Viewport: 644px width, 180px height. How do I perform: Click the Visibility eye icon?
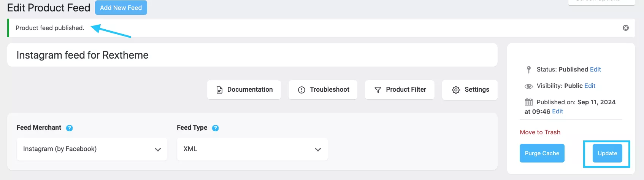tap(528, 86)
